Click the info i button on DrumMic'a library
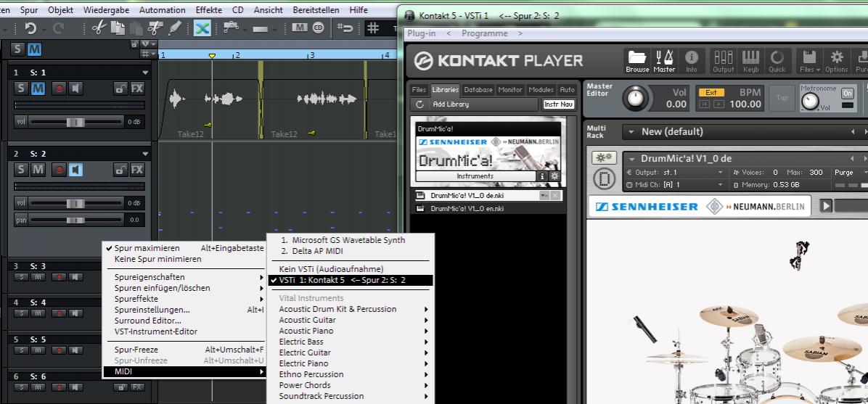Screen dimensions: 868x404 tap(543, 176)
